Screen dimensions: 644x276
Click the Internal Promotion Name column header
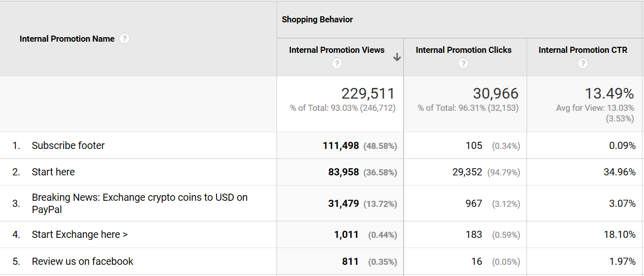(x=67, y=39)
